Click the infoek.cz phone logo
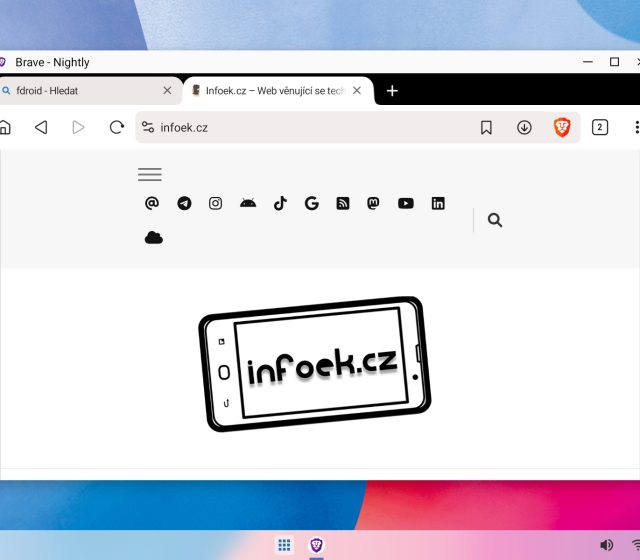640x560 pixels. tap(315, 365)
